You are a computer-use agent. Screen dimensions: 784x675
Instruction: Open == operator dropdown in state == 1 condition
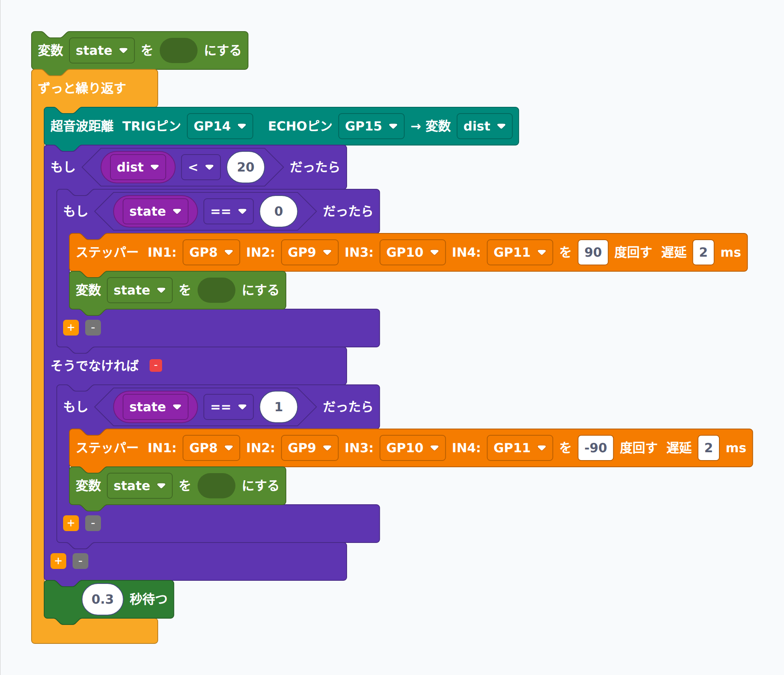click(229, 407)
